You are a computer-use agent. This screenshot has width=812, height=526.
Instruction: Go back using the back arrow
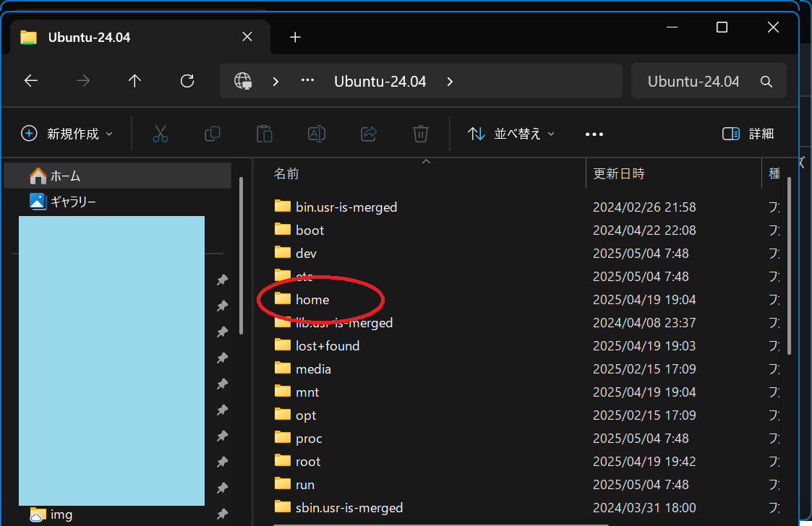tap(31, 81)
